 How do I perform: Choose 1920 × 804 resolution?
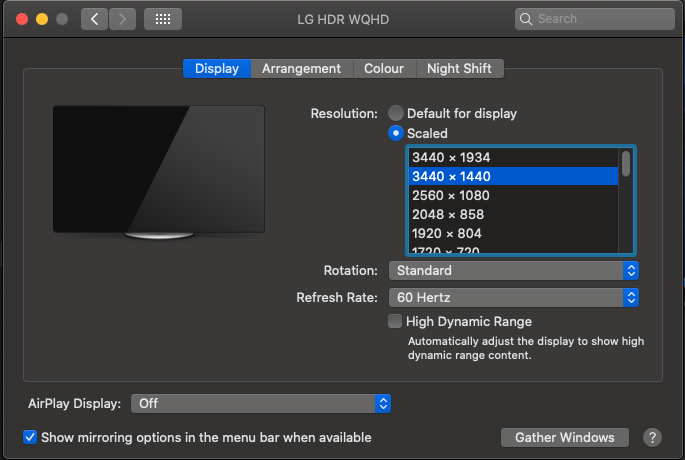coord(513,233)
